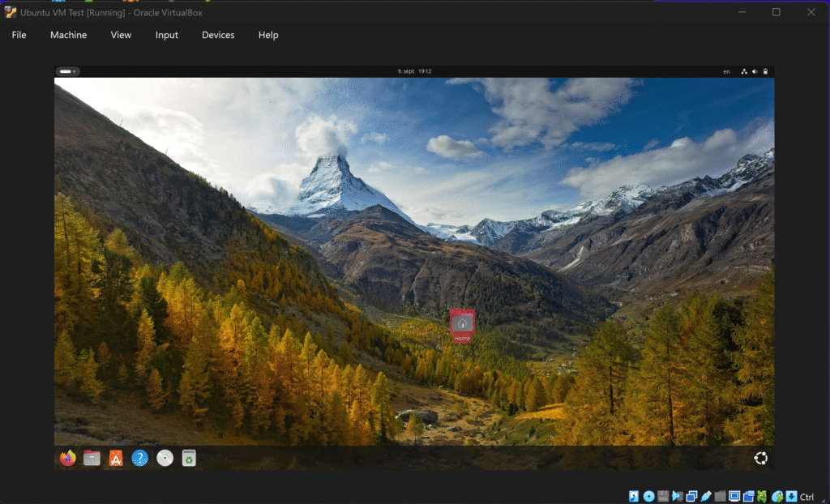830x504 pixels.
Task: Toggle the mouse integration indicator
Action: pos(777,496)
